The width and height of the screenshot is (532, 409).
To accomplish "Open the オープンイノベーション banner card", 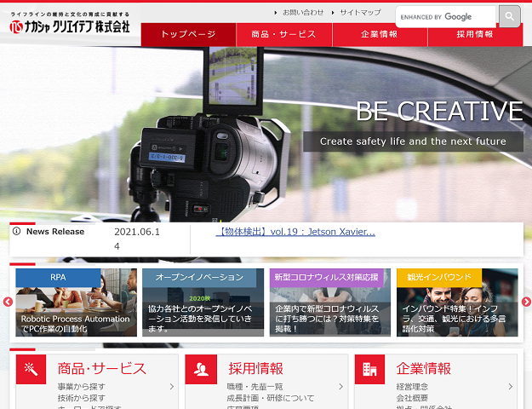I will pos(203,302).
